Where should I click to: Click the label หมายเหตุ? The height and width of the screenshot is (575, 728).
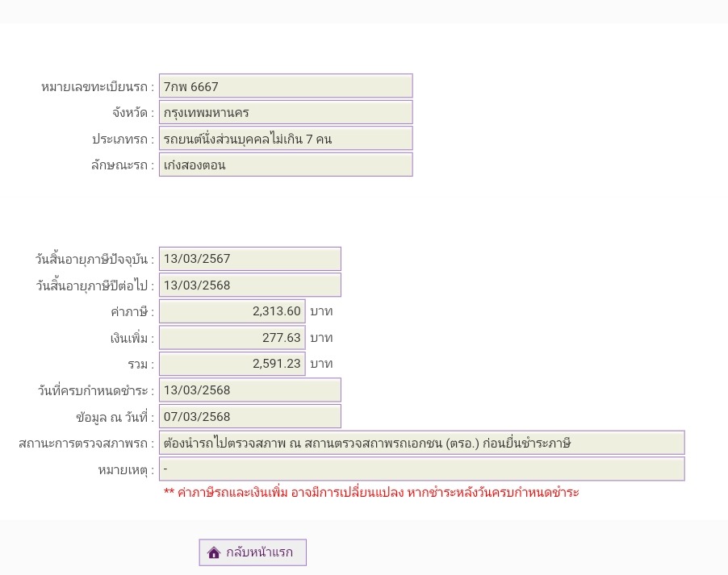126,469
